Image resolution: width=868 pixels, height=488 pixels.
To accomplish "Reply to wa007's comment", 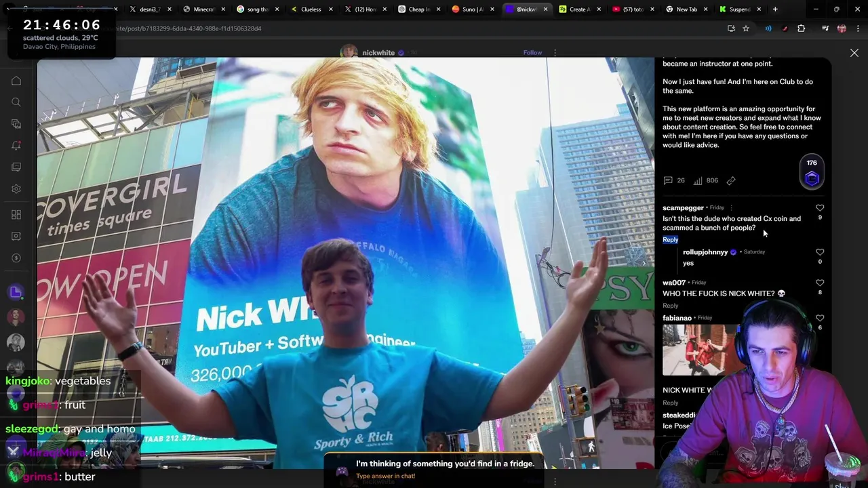I will [x=670, y=305].
